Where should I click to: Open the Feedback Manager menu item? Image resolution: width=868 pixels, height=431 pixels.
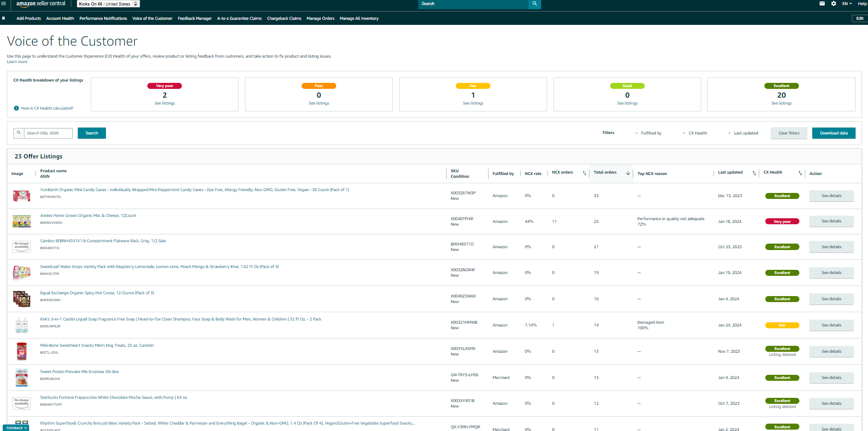[x=195, y=18]
